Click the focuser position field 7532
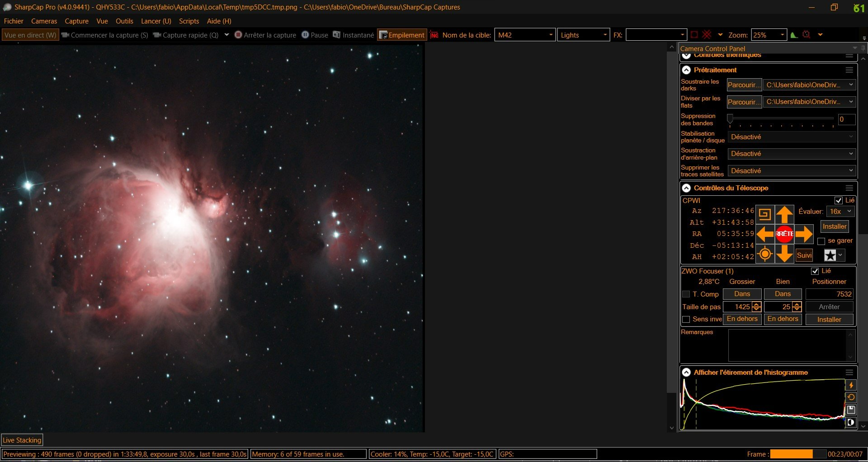 tap(829, 294)
